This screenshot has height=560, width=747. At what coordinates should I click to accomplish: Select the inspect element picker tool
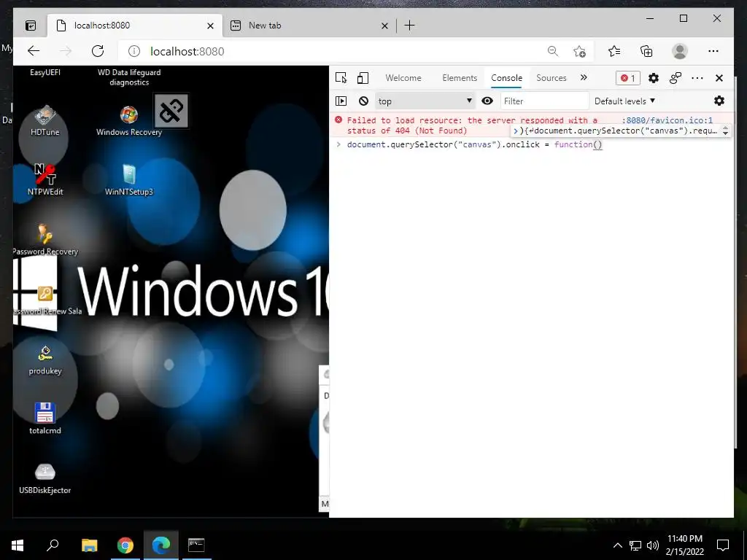341,77
